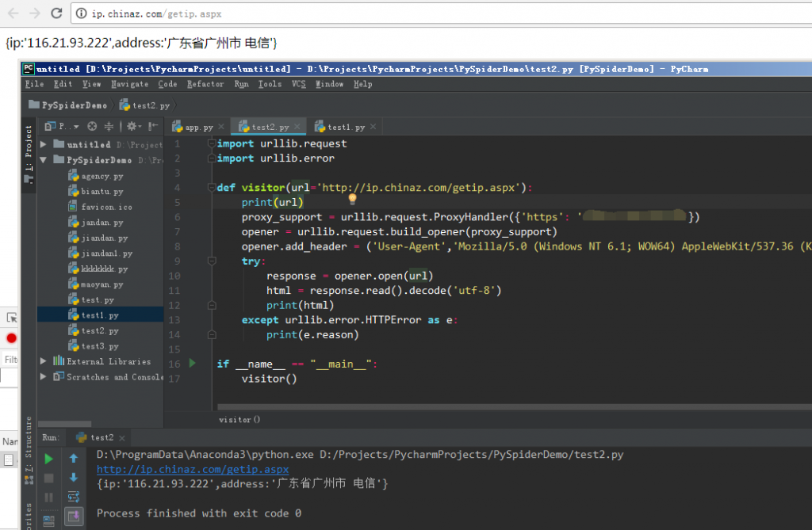This screenshot has height=530, width=812.
Task: Expand Scratches and Consoles node
Action: [42, 377]
